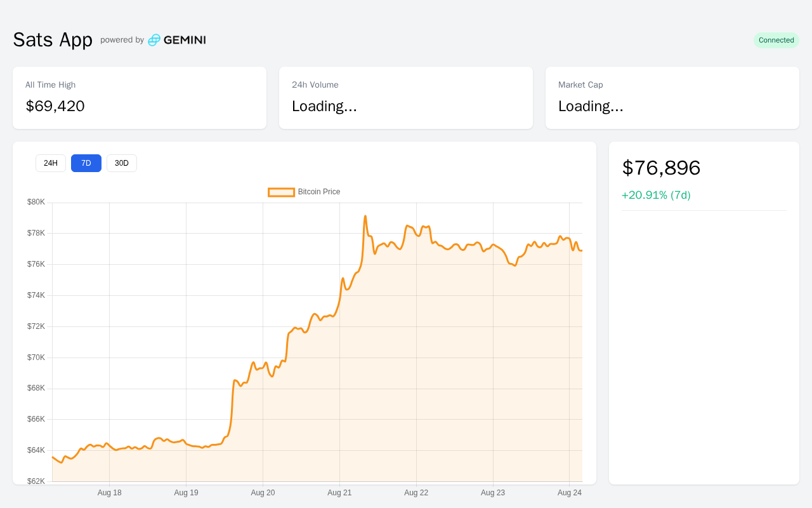812x508 pixels.
Task: Toggle the Bitcoin Price legend swatch
Action: pos(282,192)
